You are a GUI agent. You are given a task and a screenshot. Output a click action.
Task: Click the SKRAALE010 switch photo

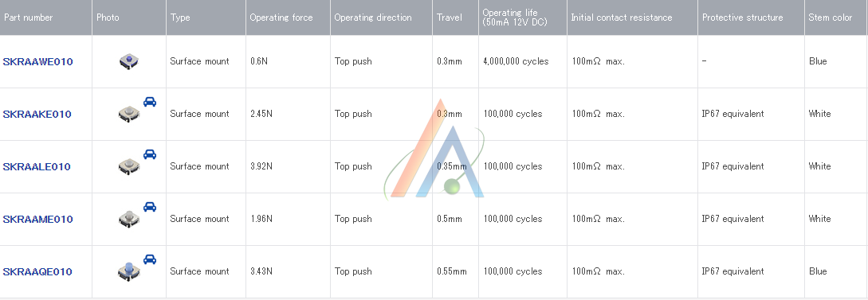129,166
